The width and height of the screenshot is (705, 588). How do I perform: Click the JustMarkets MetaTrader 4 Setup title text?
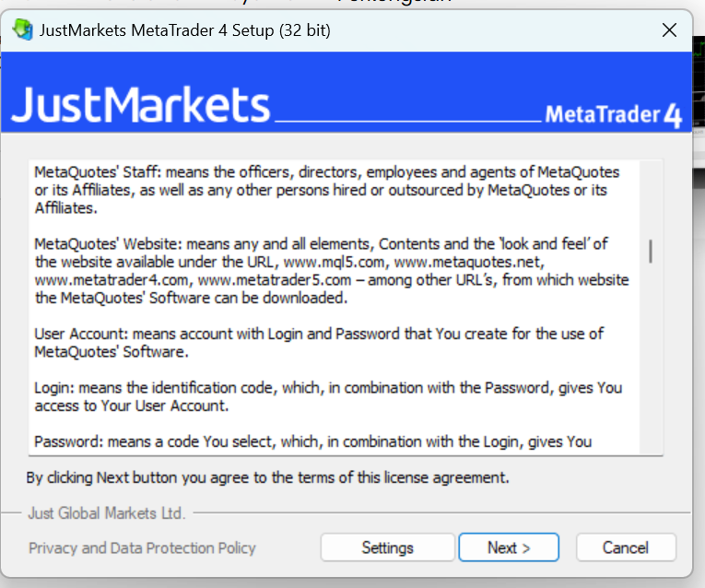click(x=185, y=30)
